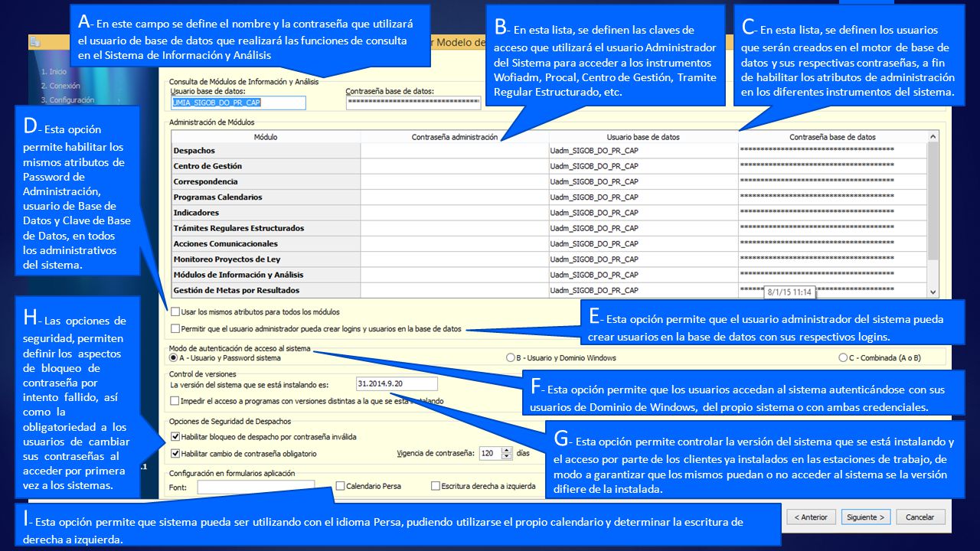Continue with the 'Siguiente >' button

coord(866,517)
